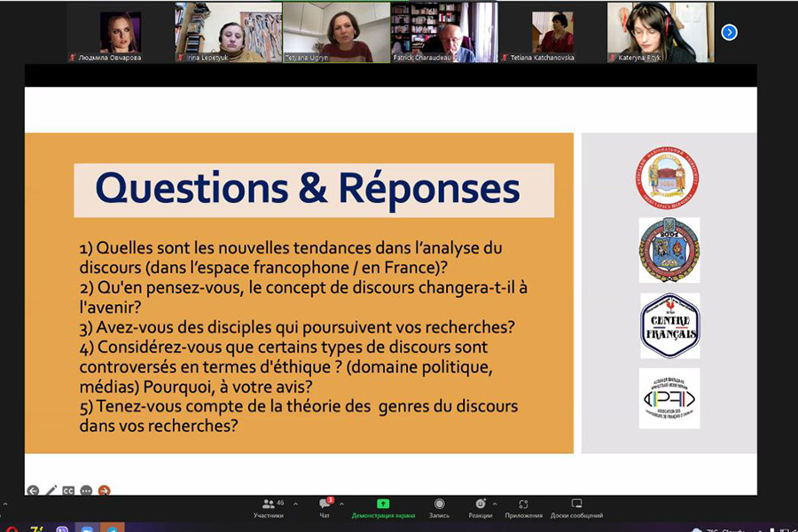This screenshot has height=532, width=798.
Task: Open the Реакции reactions menu
Action: [x=481, y=508]
